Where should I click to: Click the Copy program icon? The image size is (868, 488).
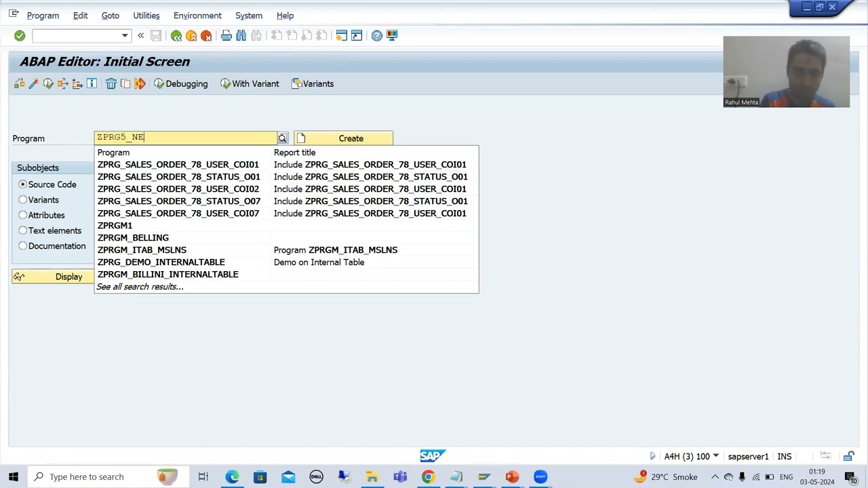pos(125,83)
